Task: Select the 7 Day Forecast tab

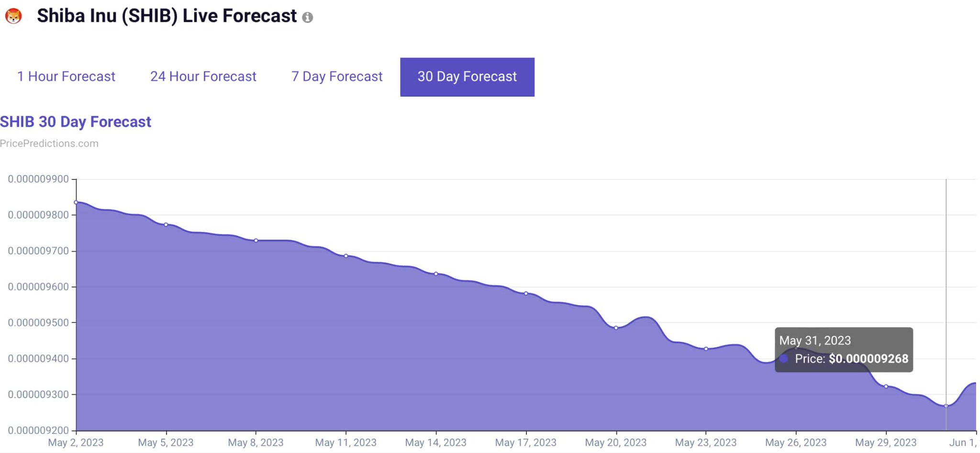Action: click(337, 77)
